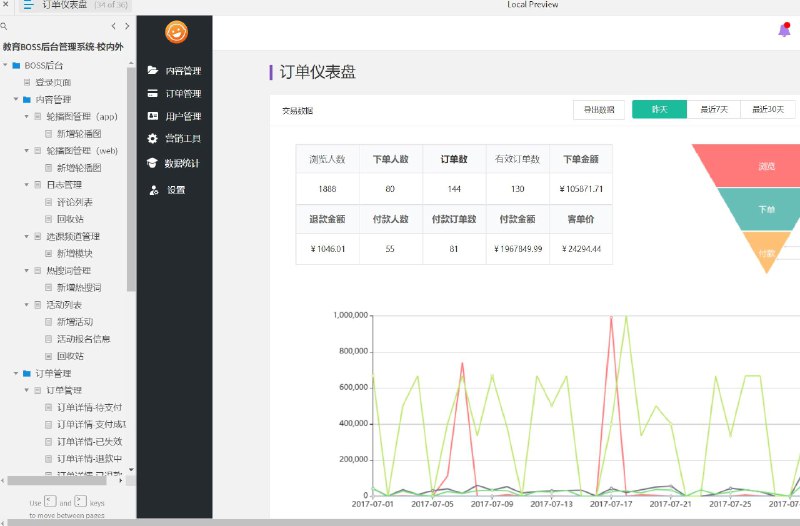Image resolution: width=800 pixels, height=526 pixels.
Task: Select the 选课频道管理 page label in tree
Action: [x=73, y=236]
